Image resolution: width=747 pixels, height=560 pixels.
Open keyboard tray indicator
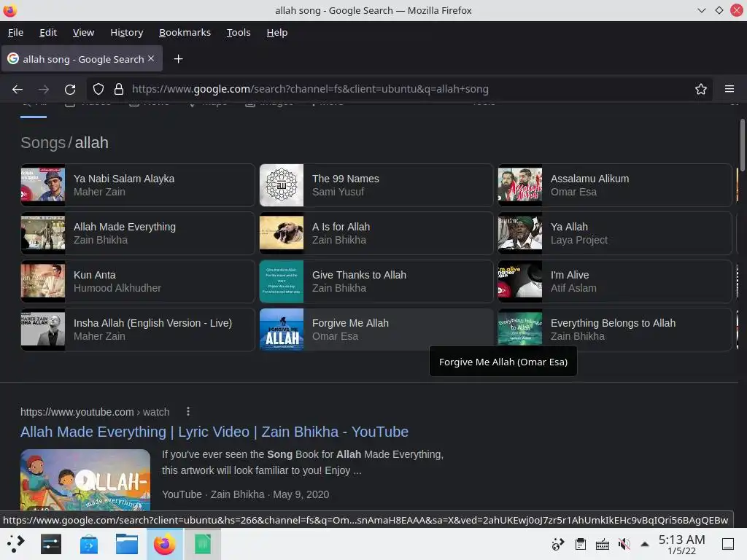pyautogui.click(x=602, y=544)
